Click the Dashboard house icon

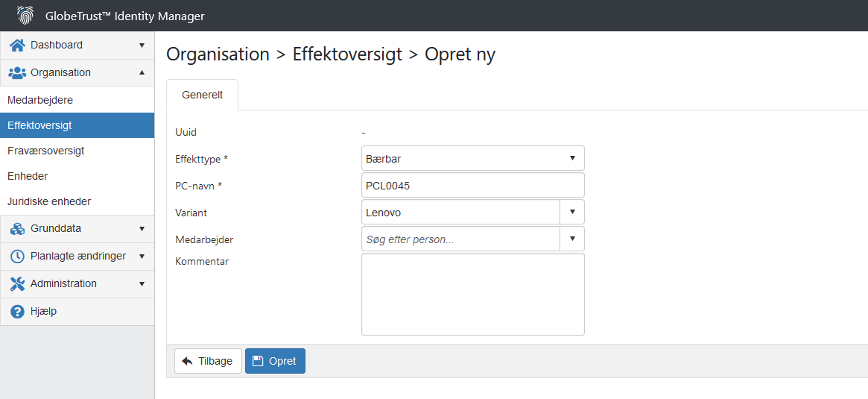(18, 45)
